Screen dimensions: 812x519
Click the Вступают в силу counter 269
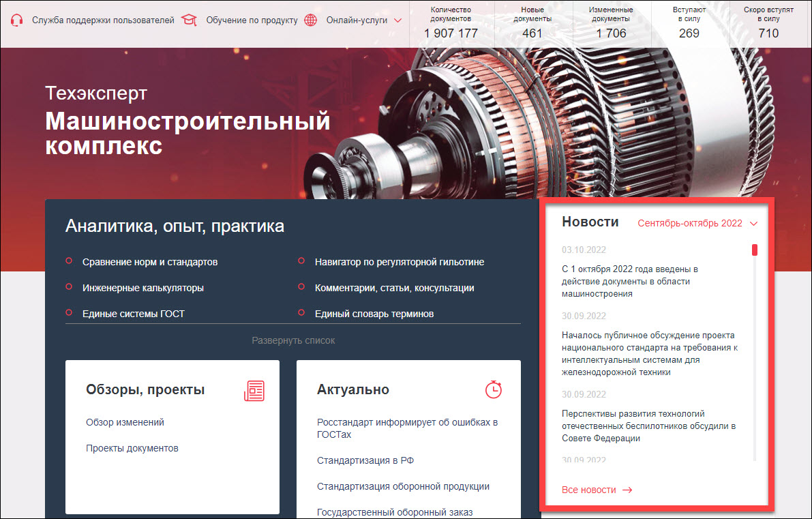(x=689, y=33)
